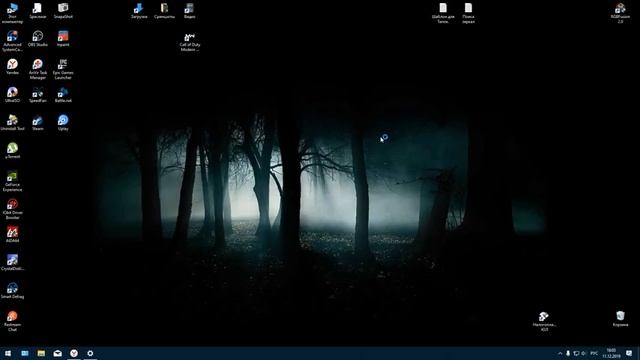Select the top-right corner desktop shortcut
Screen dimensions: 640x360
pos(620,13)
